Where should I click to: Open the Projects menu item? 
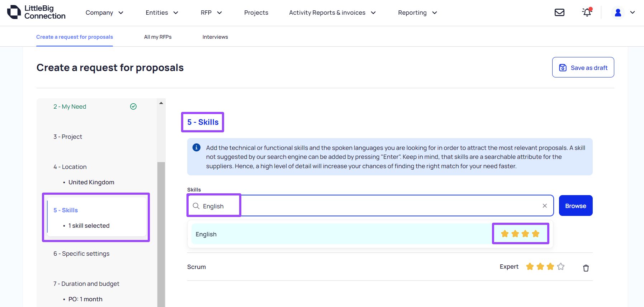pos(256,13)
